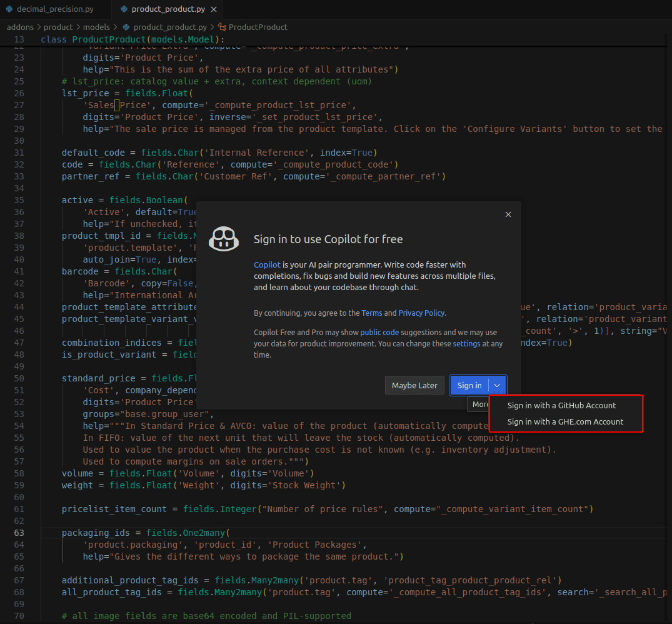Select Sign in with a GHE.com Account
The width and height of the screenshot is (672, 624).
point(565,421)
